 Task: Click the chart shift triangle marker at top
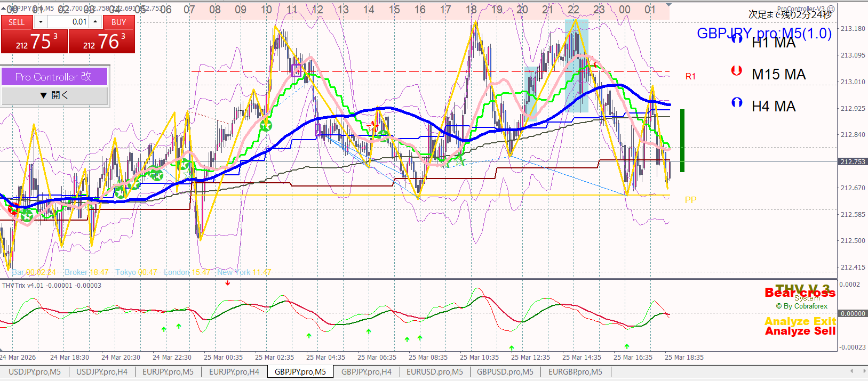tap(668, 5)
